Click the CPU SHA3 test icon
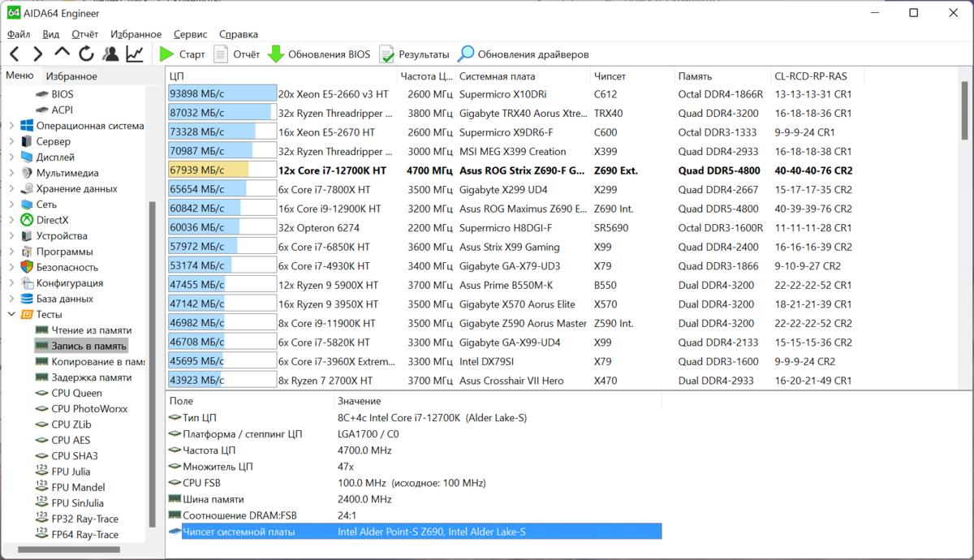This screenshot has width=974, height=560. tap(42, 456)
